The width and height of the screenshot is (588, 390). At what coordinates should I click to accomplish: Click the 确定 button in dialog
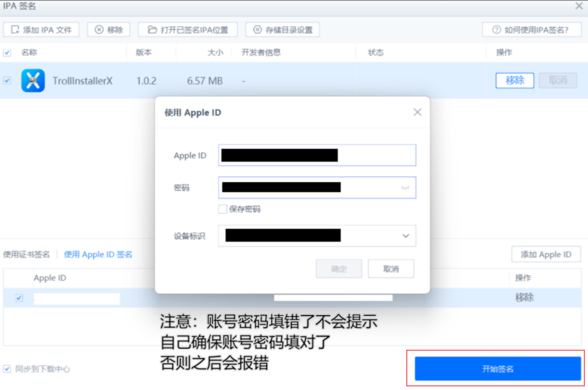click(x=339, y=269)
